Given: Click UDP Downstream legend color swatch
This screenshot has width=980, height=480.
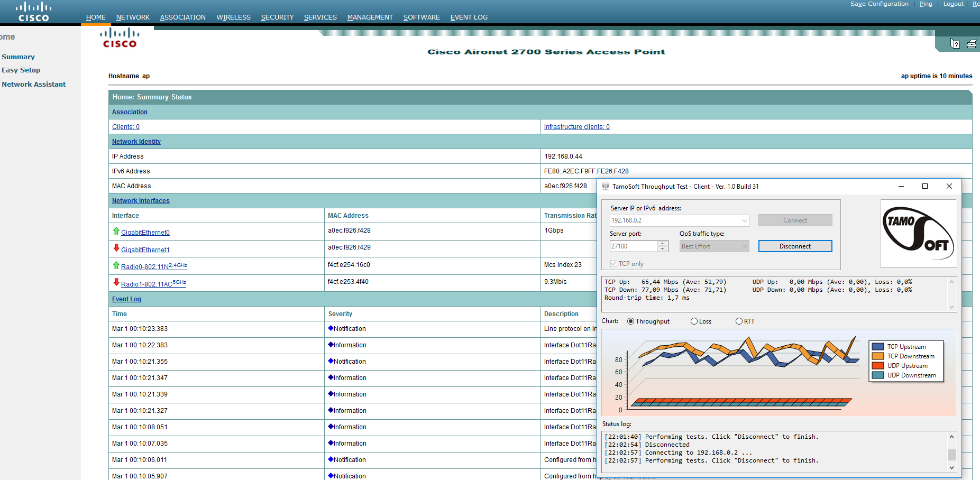Looking at the screenshot, I should 878,375.
